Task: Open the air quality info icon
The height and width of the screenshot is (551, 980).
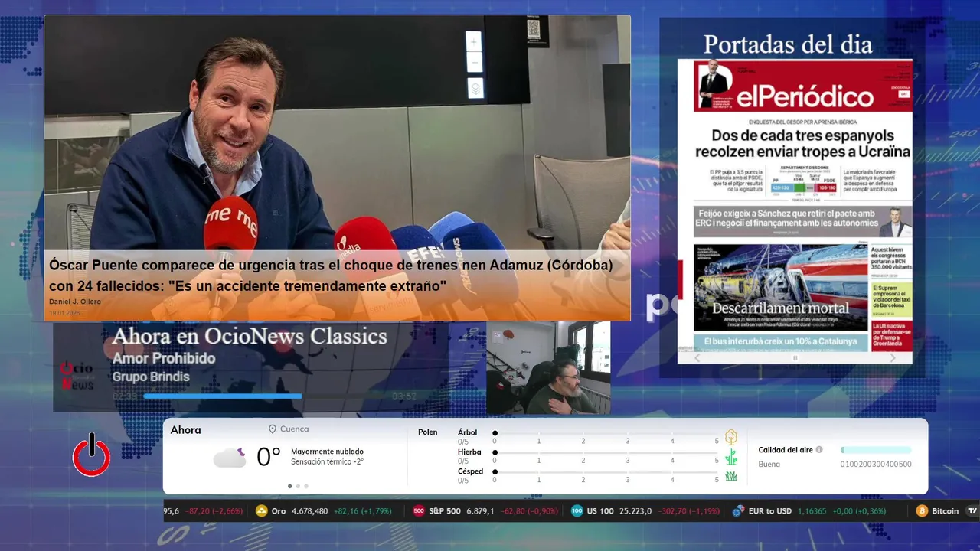Action: tap(819, 450)
